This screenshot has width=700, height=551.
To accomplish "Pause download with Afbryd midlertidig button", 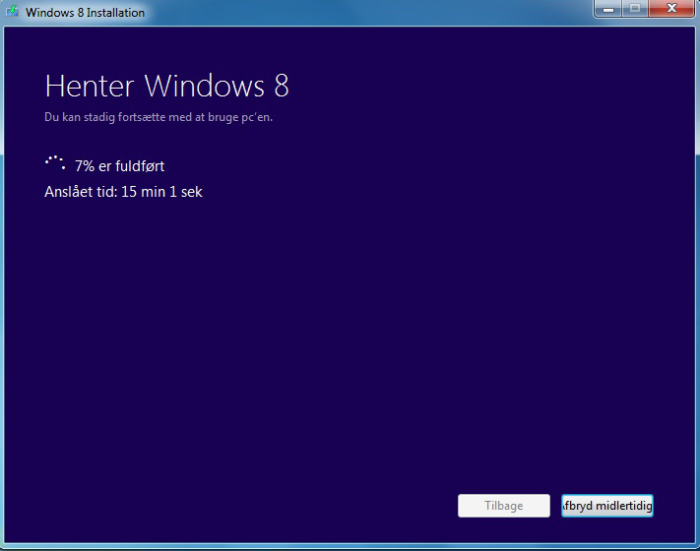I will (607, 505).
